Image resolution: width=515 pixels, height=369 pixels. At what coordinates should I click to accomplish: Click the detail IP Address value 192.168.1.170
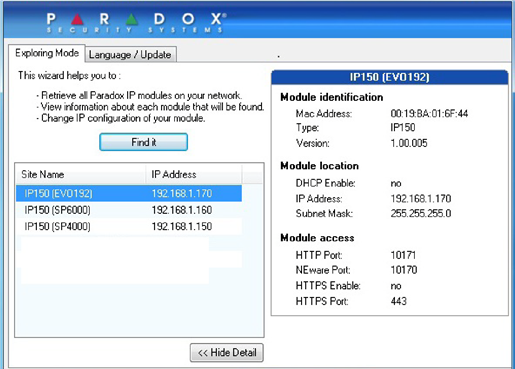pos(421,199)
